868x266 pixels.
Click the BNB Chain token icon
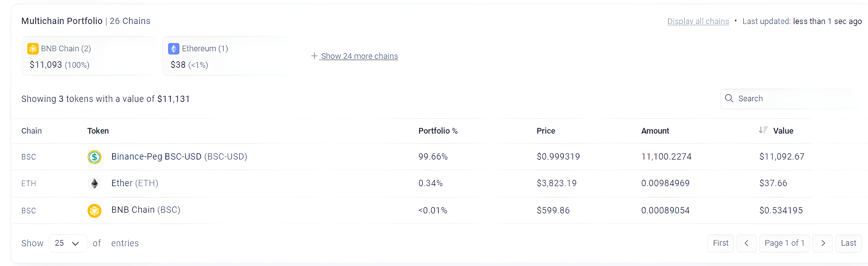point(94,211)
